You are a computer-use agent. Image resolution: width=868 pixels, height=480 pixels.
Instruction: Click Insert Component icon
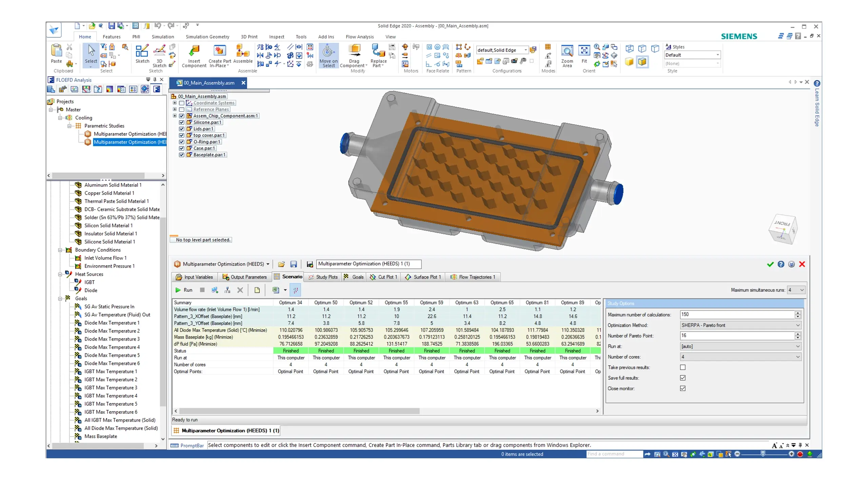(x=194, y=51)
